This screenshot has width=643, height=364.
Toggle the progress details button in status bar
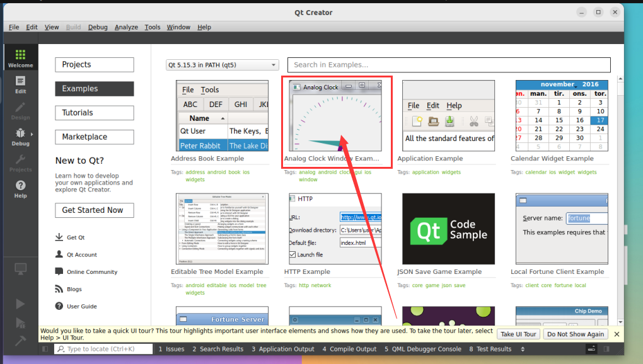591,349
